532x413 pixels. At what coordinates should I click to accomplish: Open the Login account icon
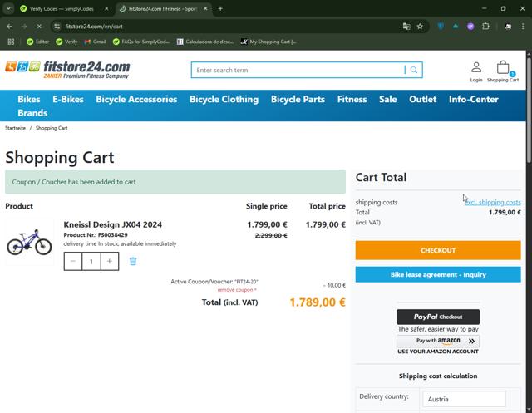point(476,71)
